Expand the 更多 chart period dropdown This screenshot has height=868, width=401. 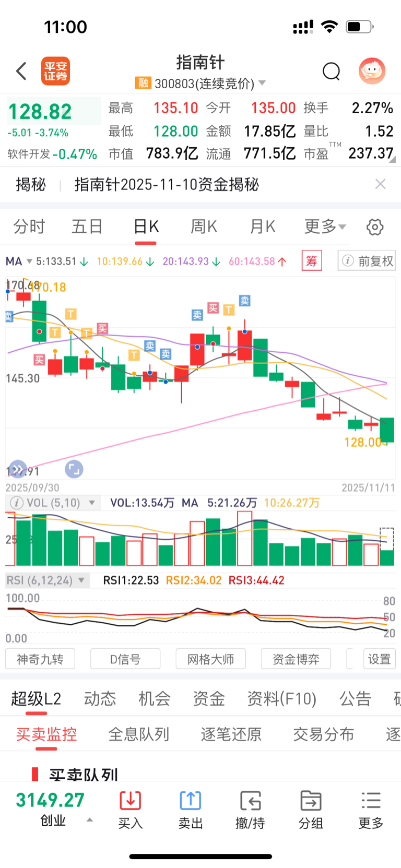(325, 227)
